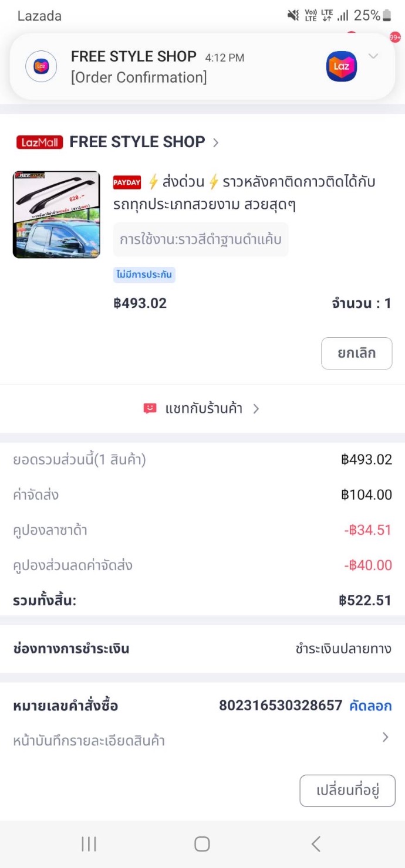Open the roof rack product thumbnail
The width and height of the screenshot is (405, 868).
point(56,215)
